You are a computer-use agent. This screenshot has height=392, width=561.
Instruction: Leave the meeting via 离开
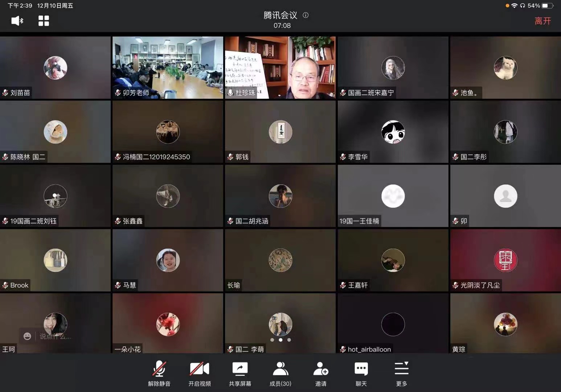point(542,21)
